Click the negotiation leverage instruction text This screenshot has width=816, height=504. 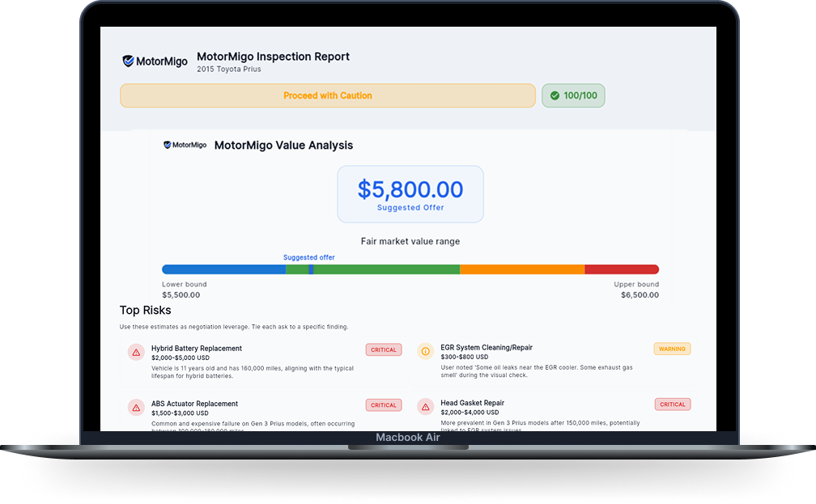(x=234, y=327)
